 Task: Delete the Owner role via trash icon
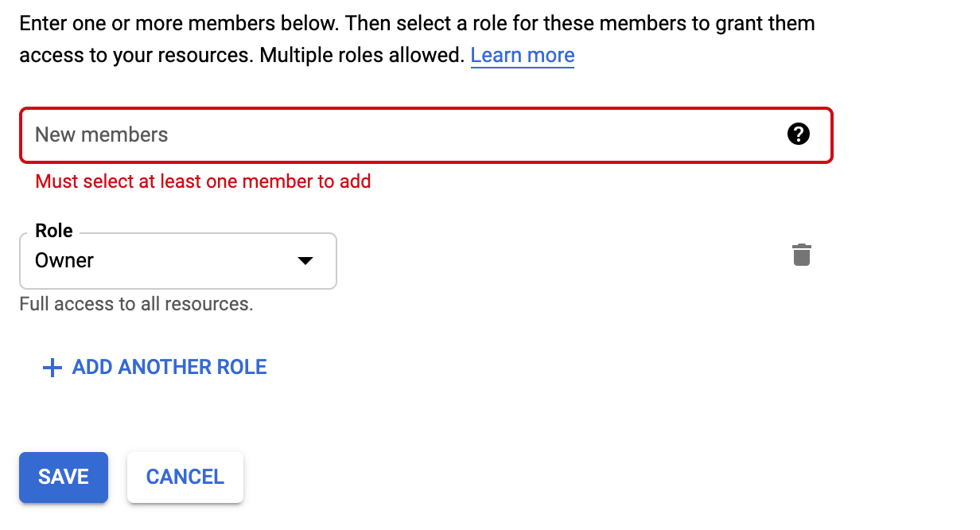[x=801, y=255]
